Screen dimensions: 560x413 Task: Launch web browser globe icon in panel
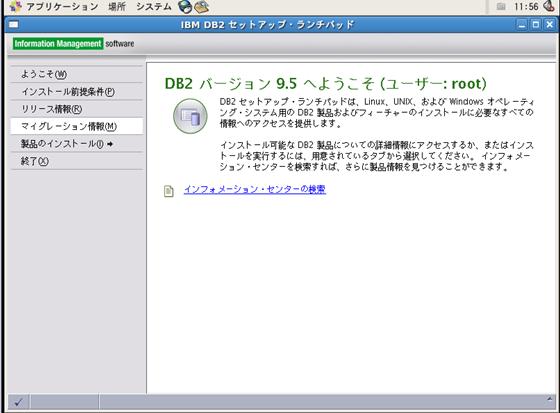coord(185,6)
